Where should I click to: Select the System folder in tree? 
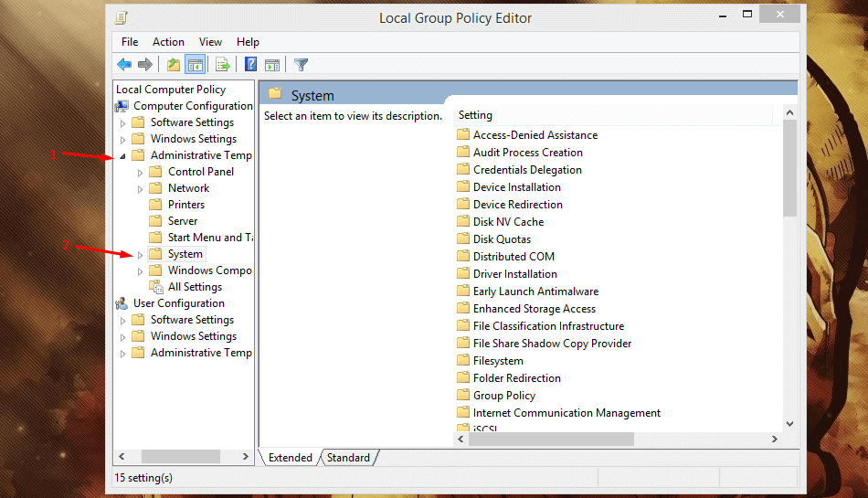click(x=185, y=254)
